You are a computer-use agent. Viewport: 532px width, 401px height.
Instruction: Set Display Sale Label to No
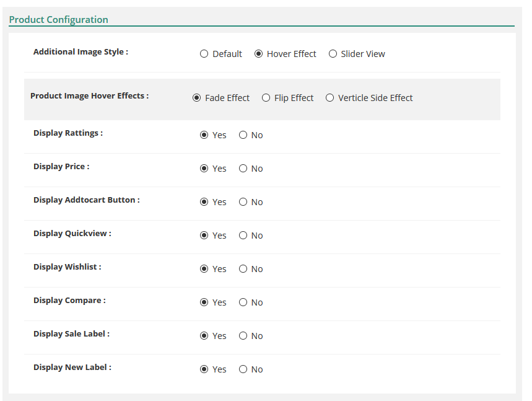click(x=243, y=336)
